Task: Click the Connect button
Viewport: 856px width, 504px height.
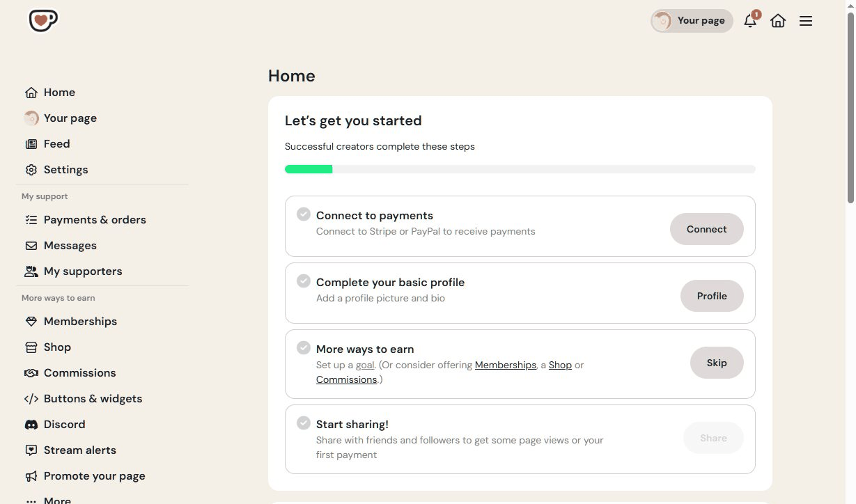Action: click(706, 229)
